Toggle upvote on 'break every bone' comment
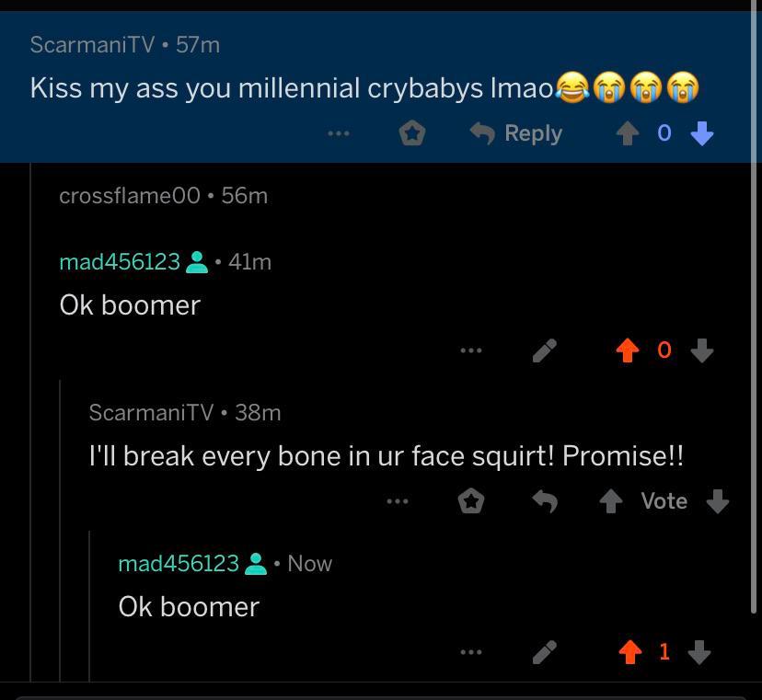Image resolution: width=762 pixels, height=700 pixels. [611, 501]
